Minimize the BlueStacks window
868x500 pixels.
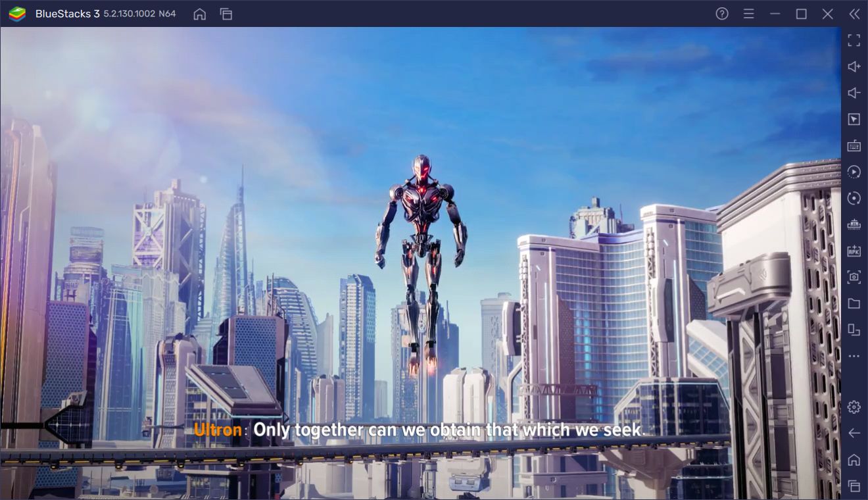click(x=775, y=14)
